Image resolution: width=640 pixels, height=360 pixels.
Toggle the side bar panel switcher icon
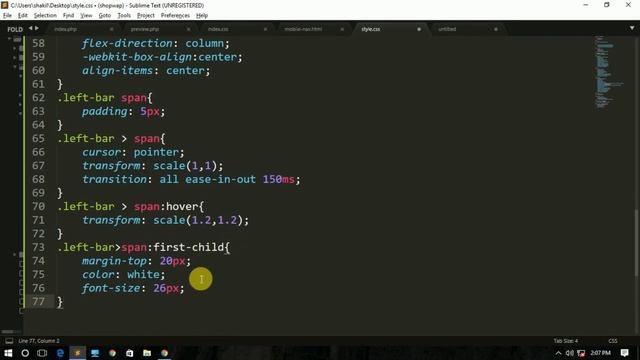[9, 341]
